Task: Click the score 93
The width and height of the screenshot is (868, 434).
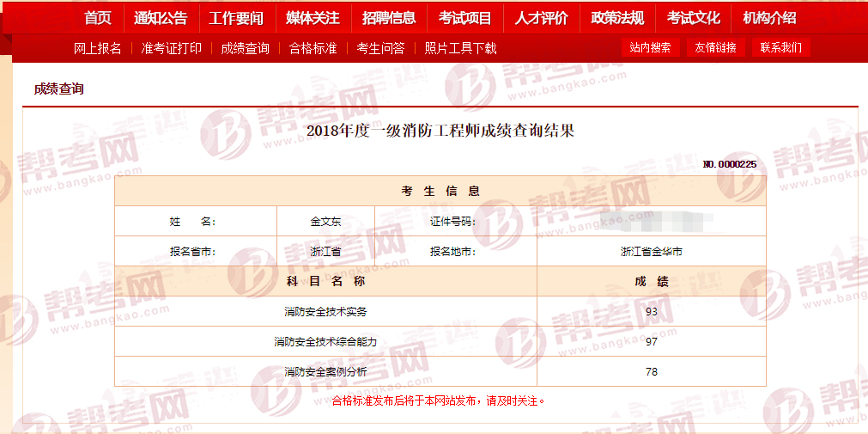Action: pyautogui.click(x=652, y=311)
